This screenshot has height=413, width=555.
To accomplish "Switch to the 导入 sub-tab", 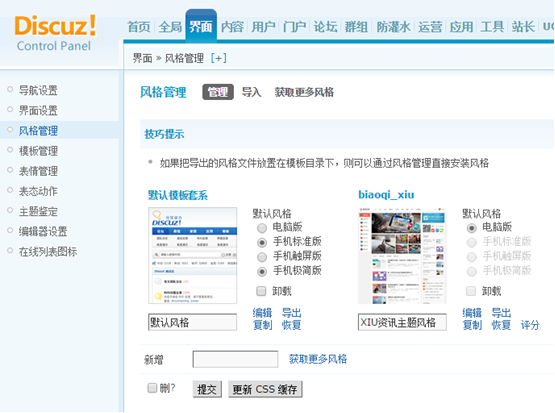I will point(251,92).
